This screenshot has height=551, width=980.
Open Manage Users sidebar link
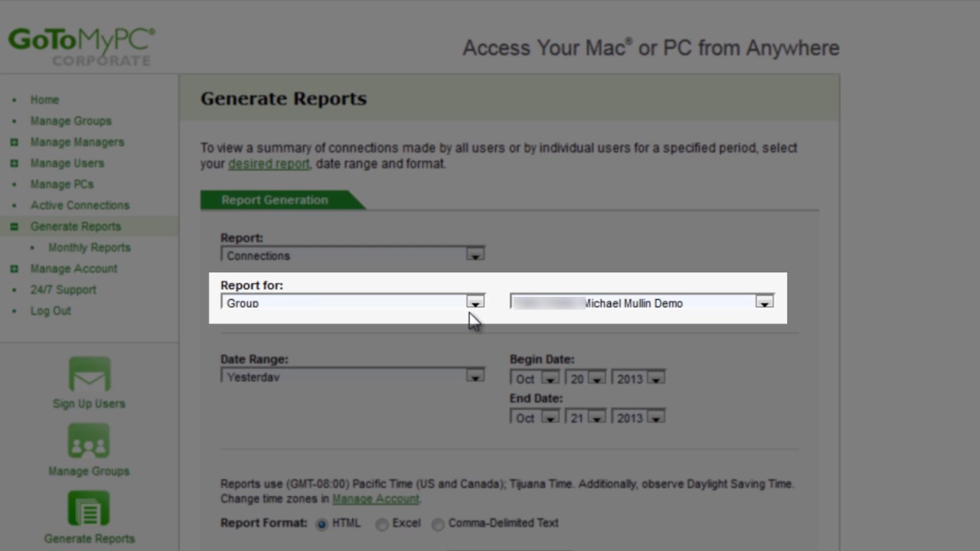click(x=67, y=163)
